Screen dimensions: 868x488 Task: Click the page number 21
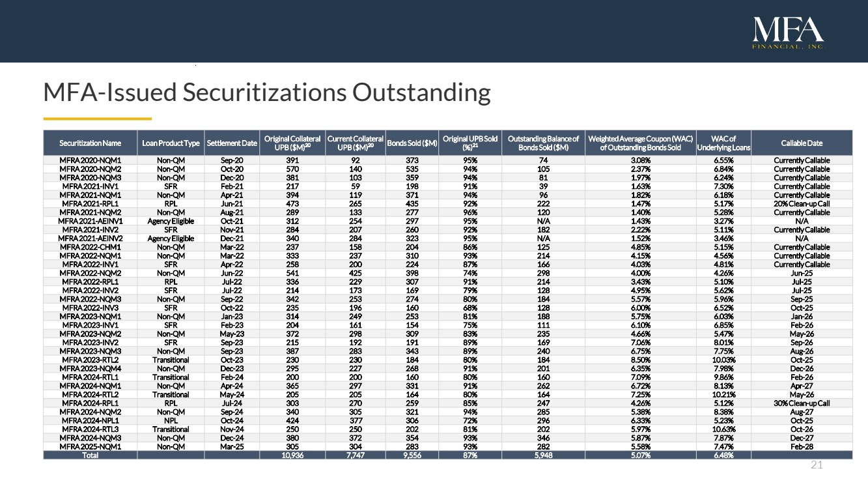[817, 465]
